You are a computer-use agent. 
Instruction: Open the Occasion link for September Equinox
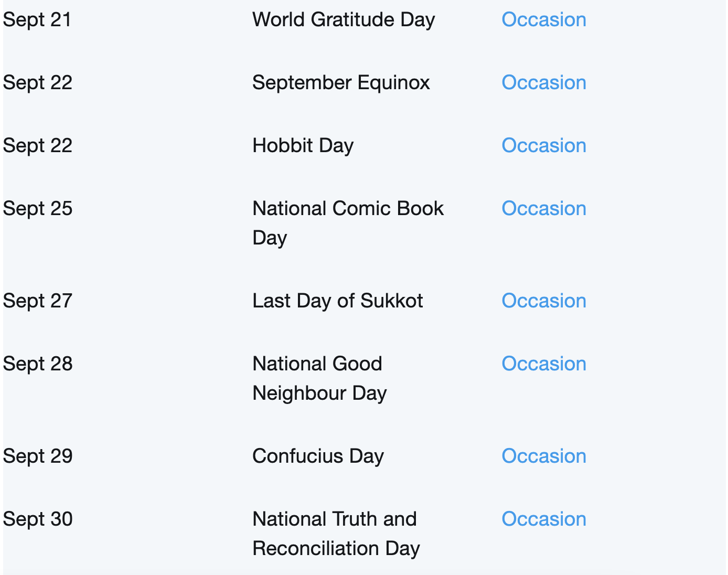(544, 83)
